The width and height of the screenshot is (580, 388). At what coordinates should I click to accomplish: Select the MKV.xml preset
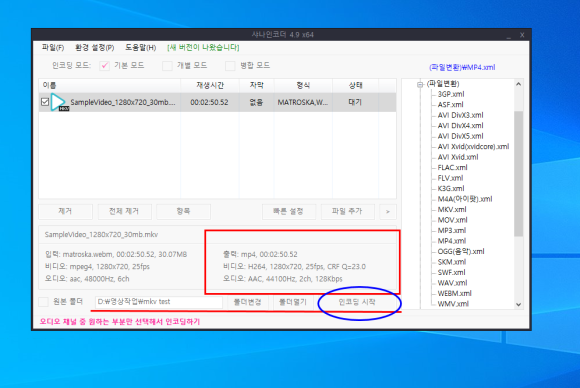pos(452,209)
